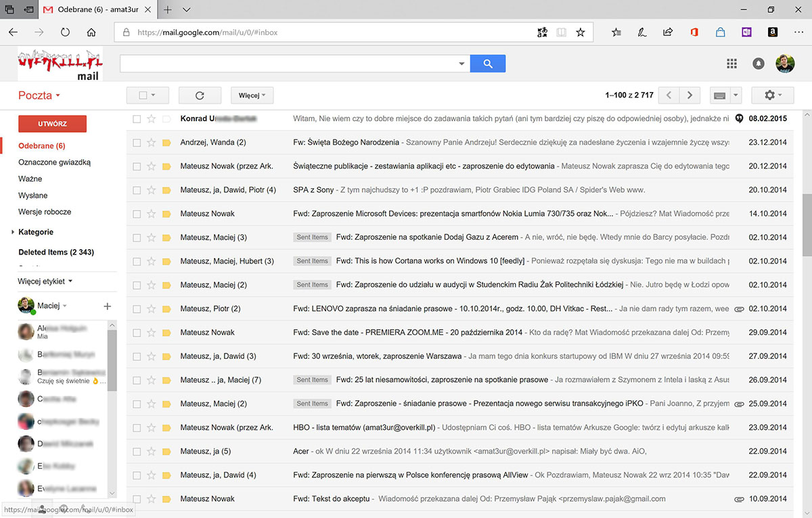Go to browser Home page
The height and width of the screenshot is (518, 812).
point(91,32)
